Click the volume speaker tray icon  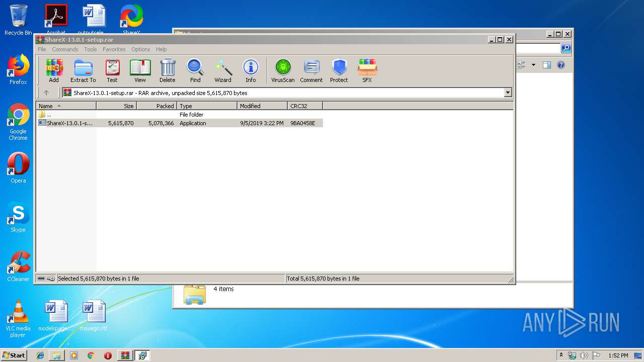584,355
